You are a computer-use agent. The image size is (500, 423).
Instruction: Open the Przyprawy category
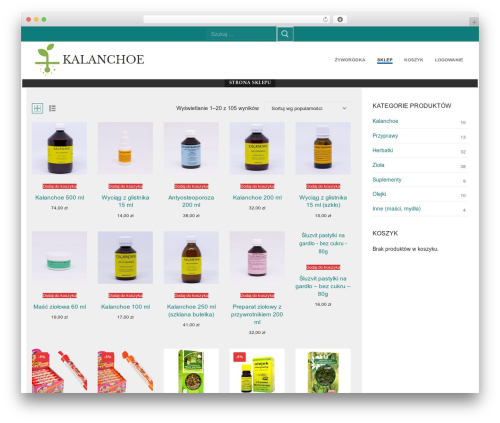385,136
